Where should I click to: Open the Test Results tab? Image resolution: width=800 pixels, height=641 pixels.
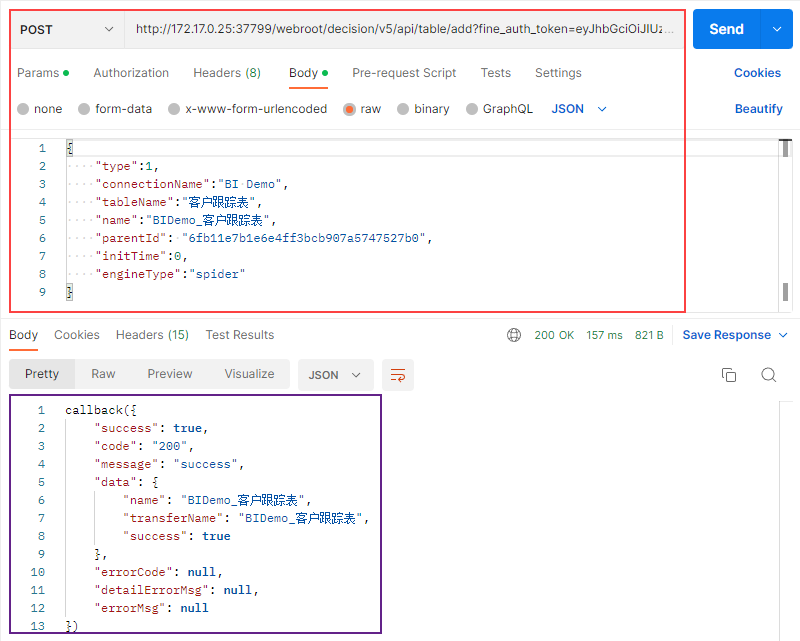(240, 335)
